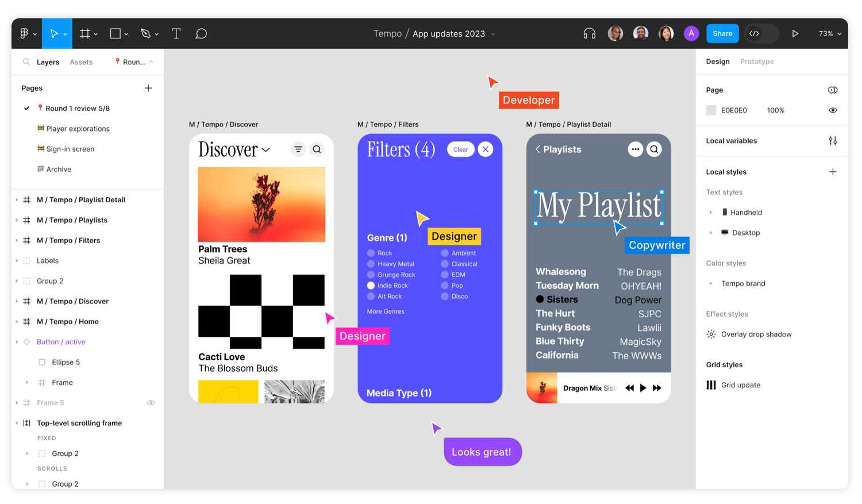Start presentation with the play icon

click(796, 33)
